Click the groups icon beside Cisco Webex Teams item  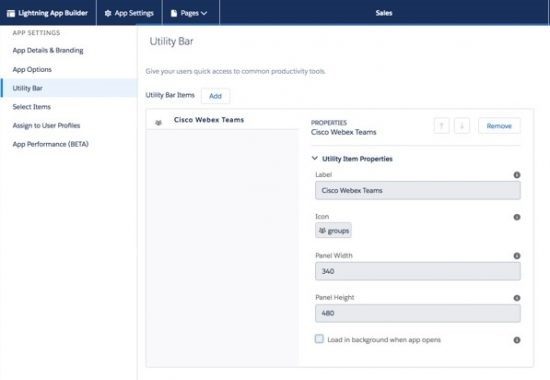(x=158, y=122)
